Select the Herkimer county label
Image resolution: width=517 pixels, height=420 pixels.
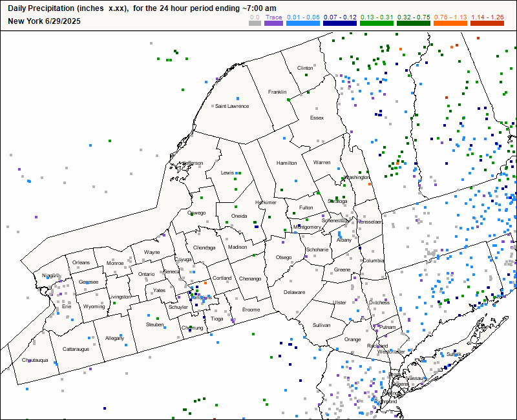pos(266,202)
